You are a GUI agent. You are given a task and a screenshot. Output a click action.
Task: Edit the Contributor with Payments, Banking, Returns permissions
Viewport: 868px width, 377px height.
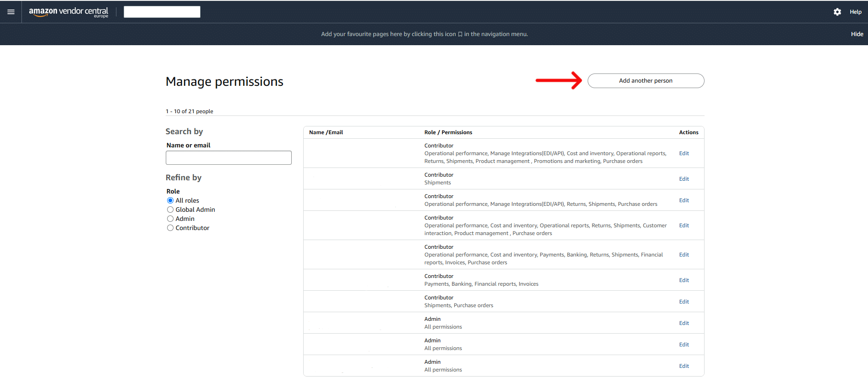click(x=684, y=255)
